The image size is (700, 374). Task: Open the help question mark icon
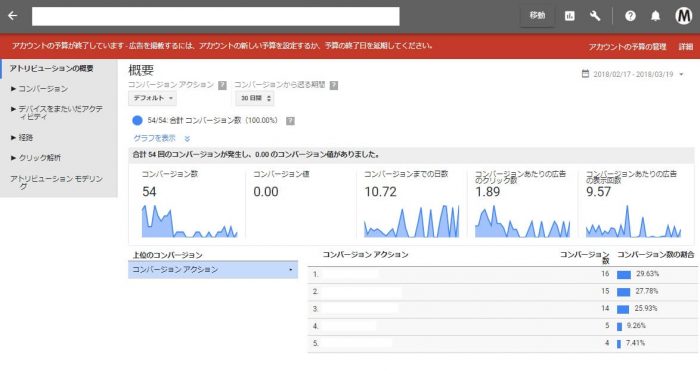630,17
